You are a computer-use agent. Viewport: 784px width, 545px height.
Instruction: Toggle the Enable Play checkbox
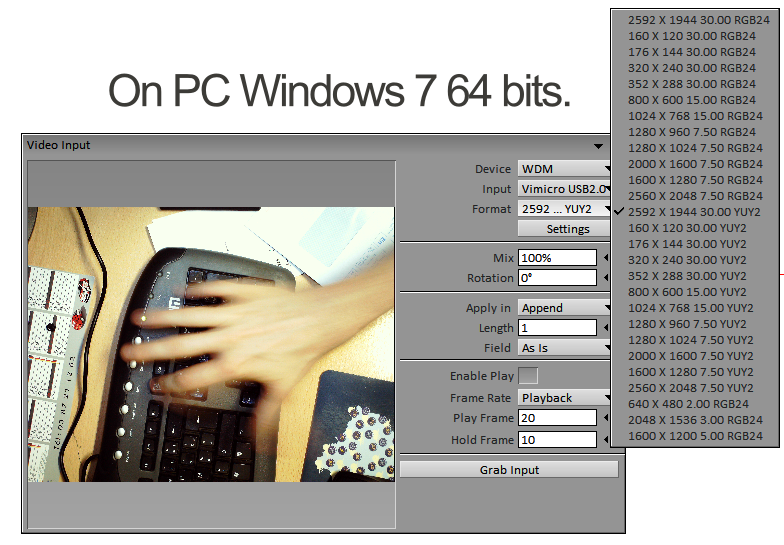tap(528, 376)
